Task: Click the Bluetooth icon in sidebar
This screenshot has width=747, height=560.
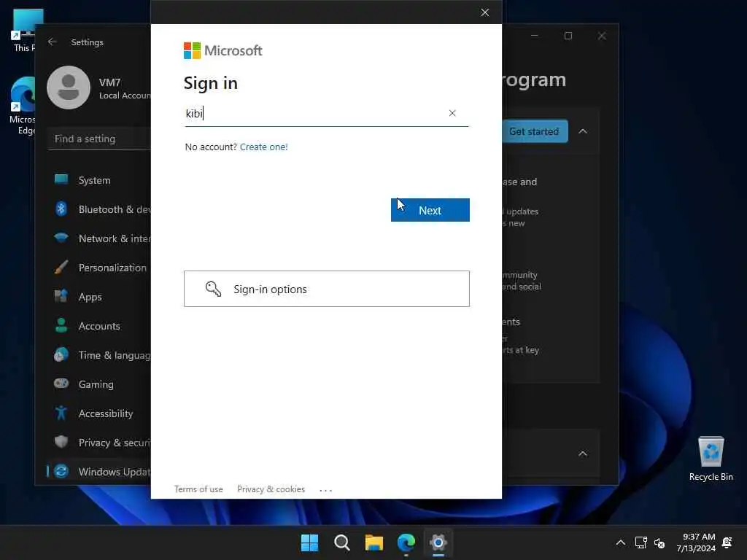Action: pos(61,209)
